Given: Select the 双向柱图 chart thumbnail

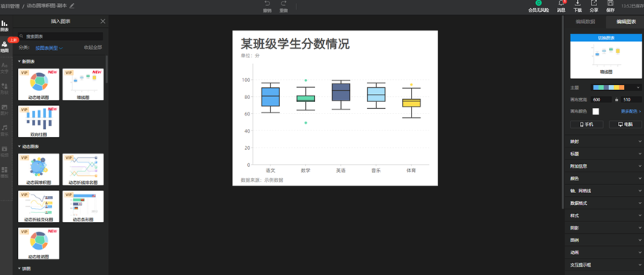Looking at the screenshot, I should tap(39, 121).
